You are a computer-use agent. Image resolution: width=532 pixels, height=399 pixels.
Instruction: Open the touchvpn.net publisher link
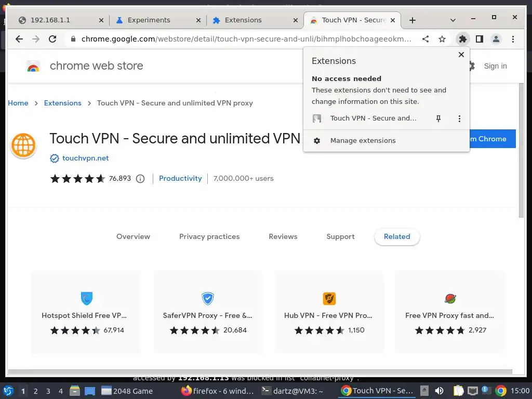(x=85, y=158)
